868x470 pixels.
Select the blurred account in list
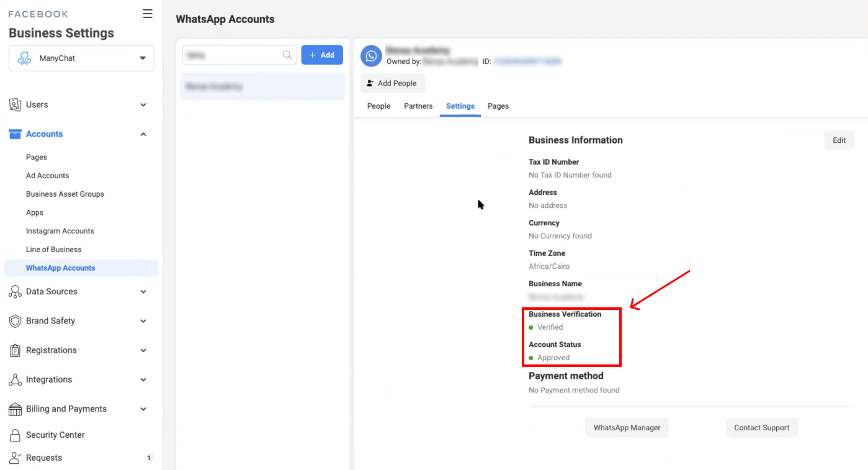tap(262, 87)
